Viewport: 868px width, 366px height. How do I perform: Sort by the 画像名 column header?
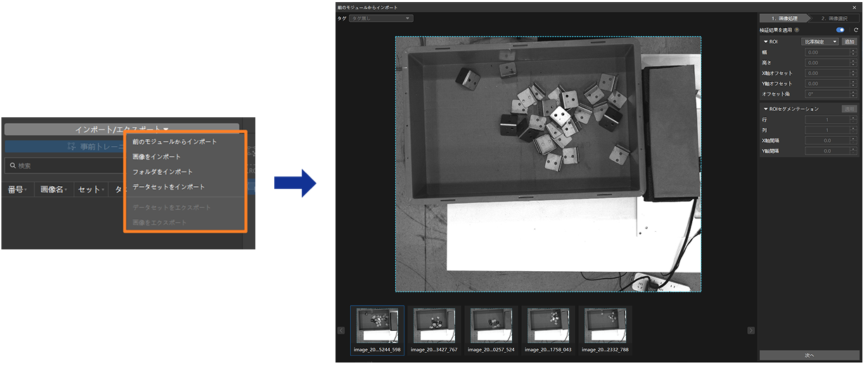pos(55,190)
